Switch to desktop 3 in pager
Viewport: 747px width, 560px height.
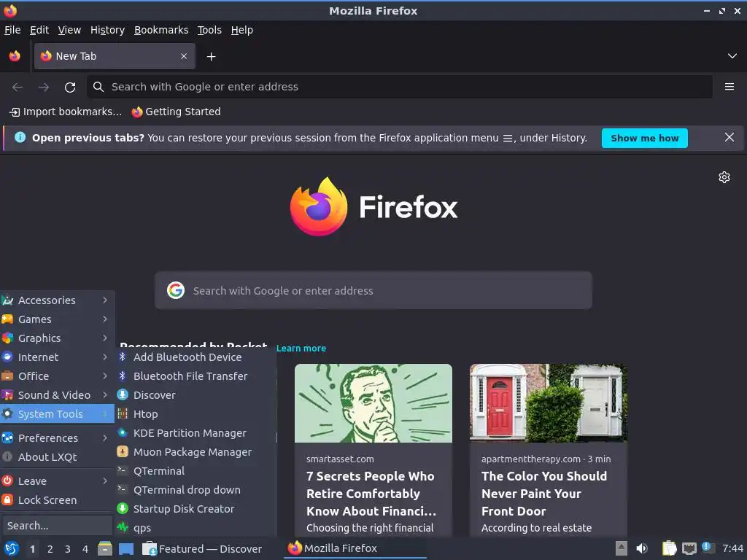point(68,549)
